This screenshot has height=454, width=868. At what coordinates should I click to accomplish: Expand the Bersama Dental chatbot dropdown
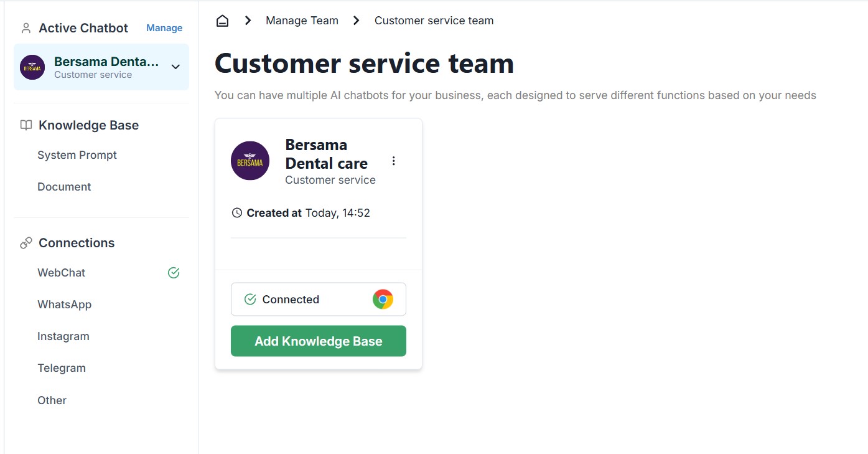175,67
